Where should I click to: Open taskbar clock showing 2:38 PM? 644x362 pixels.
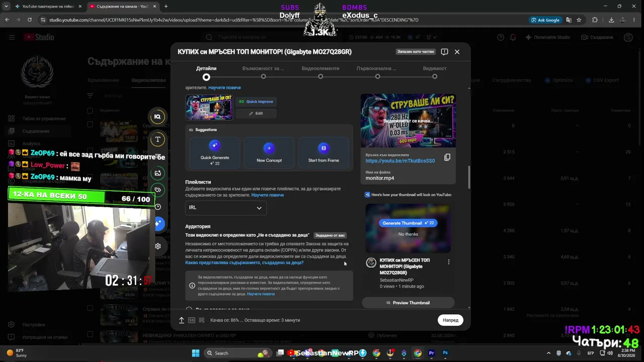click(x=628, y=353)
